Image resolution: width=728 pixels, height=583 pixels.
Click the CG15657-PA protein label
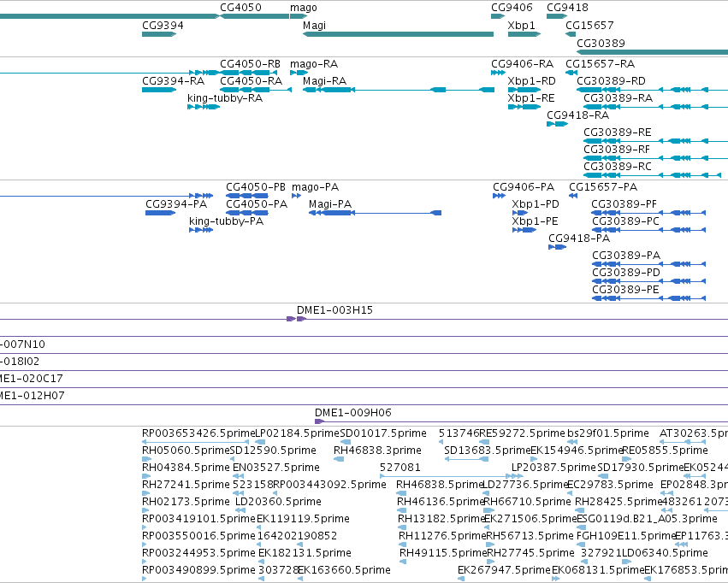[603, 187]
